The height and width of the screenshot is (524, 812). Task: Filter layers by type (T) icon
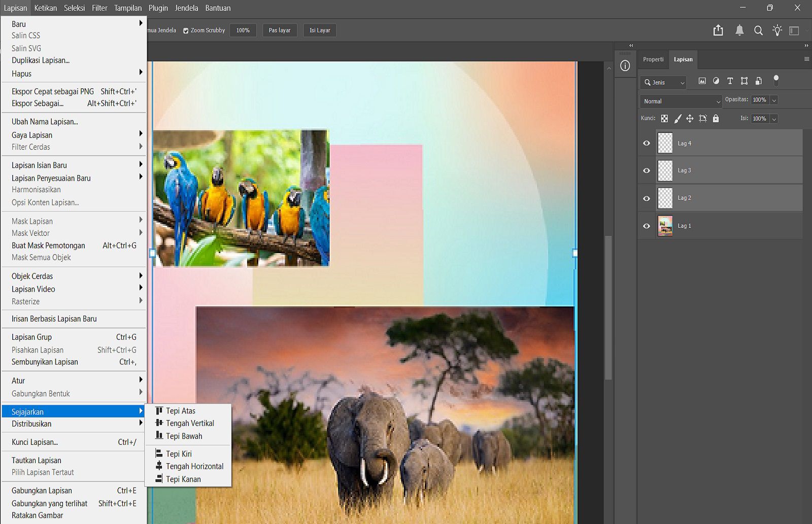tap(730, 81)
